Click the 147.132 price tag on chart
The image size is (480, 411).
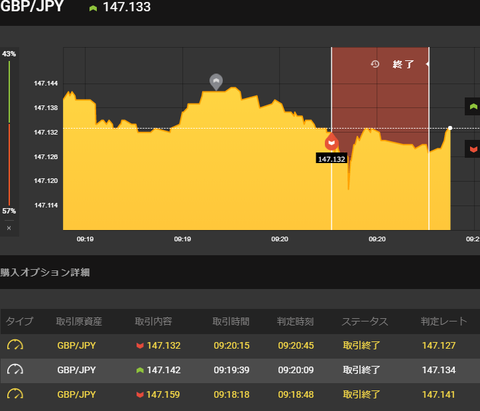coord(331,159)
